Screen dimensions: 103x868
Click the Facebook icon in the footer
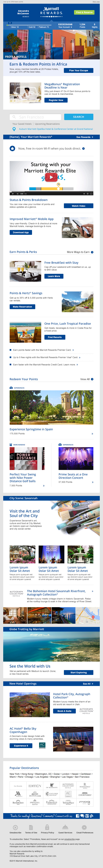pyautogui.click(x=77, y=816)
